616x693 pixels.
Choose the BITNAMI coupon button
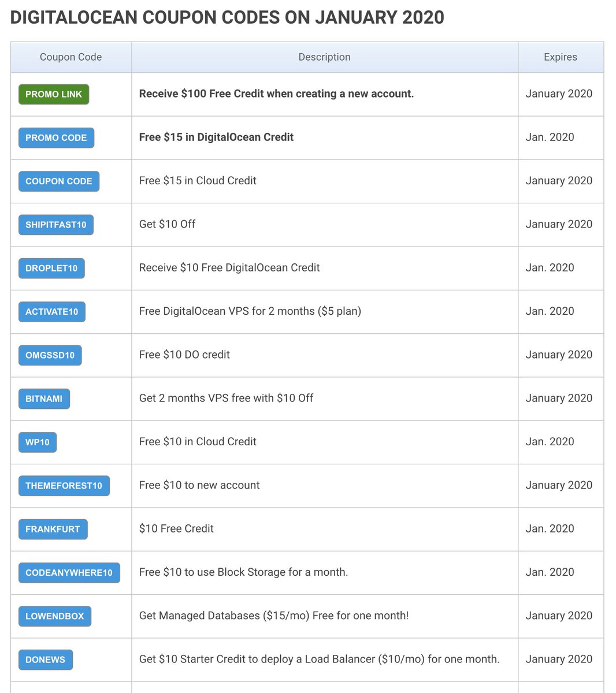pyautogui.click(x=44, y=398)
